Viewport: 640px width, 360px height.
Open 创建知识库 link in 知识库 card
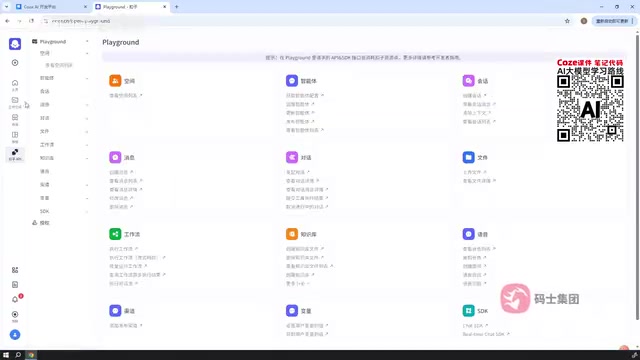tap(300, 275)
